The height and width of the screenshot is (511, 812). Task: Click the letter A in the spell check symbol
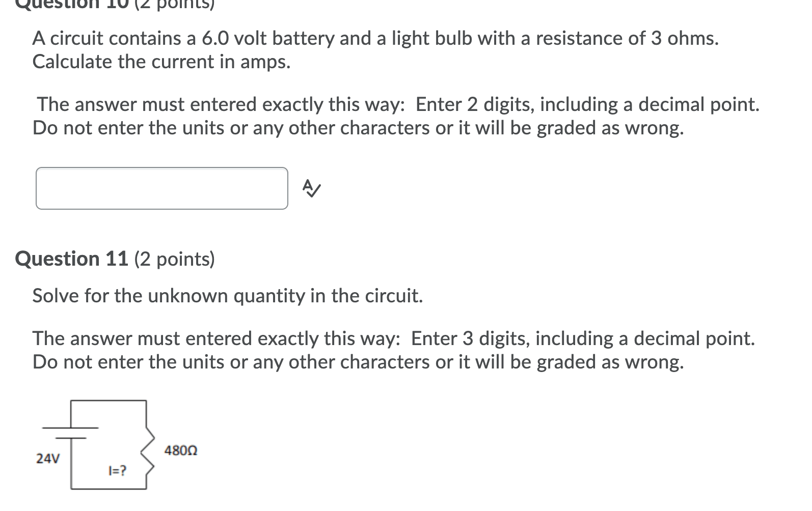(308, 183)
